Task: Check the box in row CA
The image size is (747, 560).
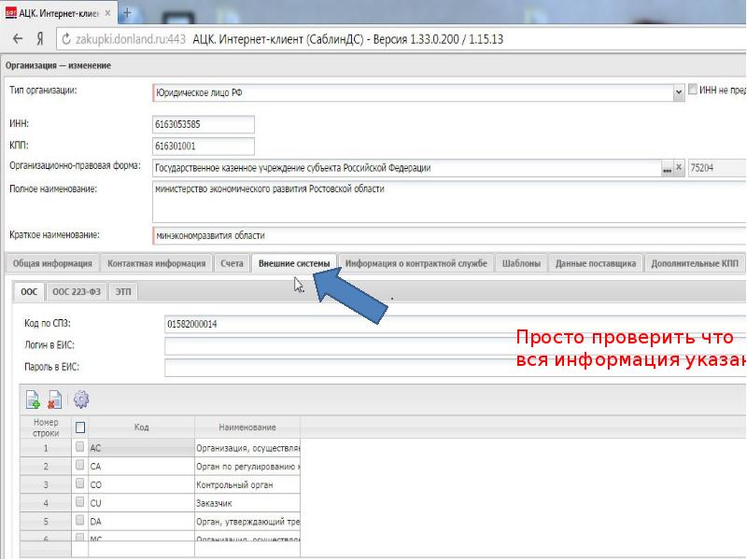Action: pos(80,465)
